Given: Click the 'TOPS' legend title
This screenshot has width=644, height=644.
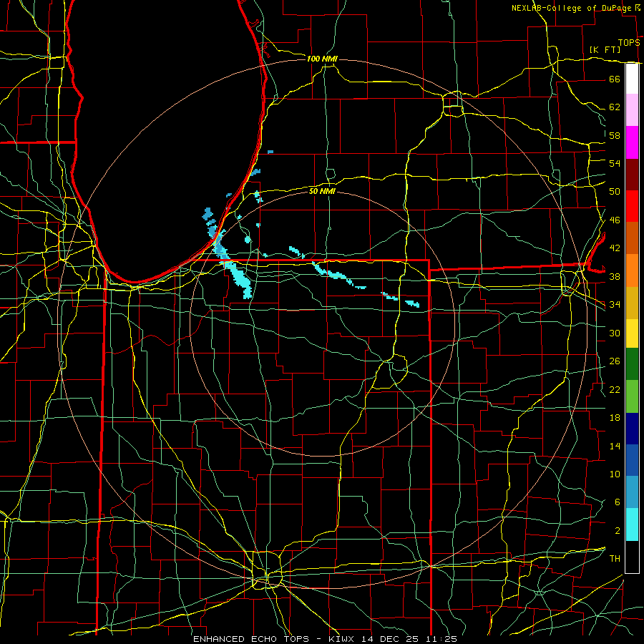Looking at the screenshot, I should tap(629, 43).
